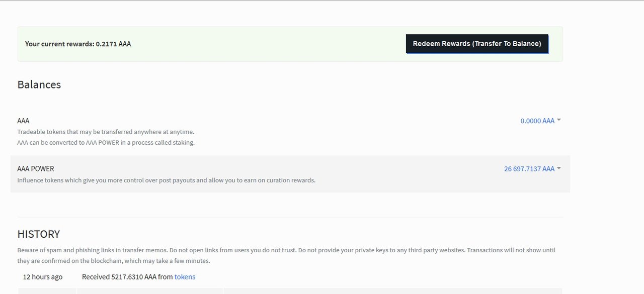Image resolution: width=644 pixels, height=294 pixels.
Task: Click the caret arrow beside 0.0000 AAA
Action: point(559,120)
